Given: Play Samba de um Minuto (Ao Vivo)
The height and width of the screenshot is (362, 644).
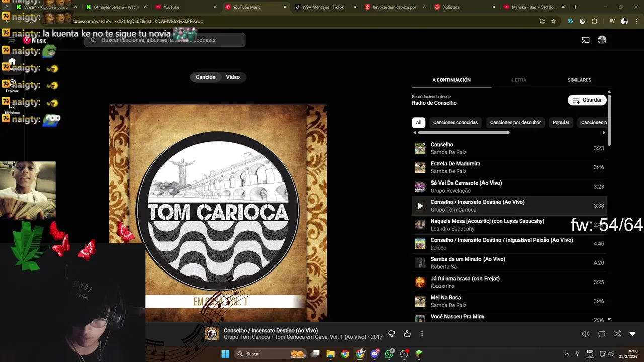Looking at the screenshot, I should click(x=509, y=263).
